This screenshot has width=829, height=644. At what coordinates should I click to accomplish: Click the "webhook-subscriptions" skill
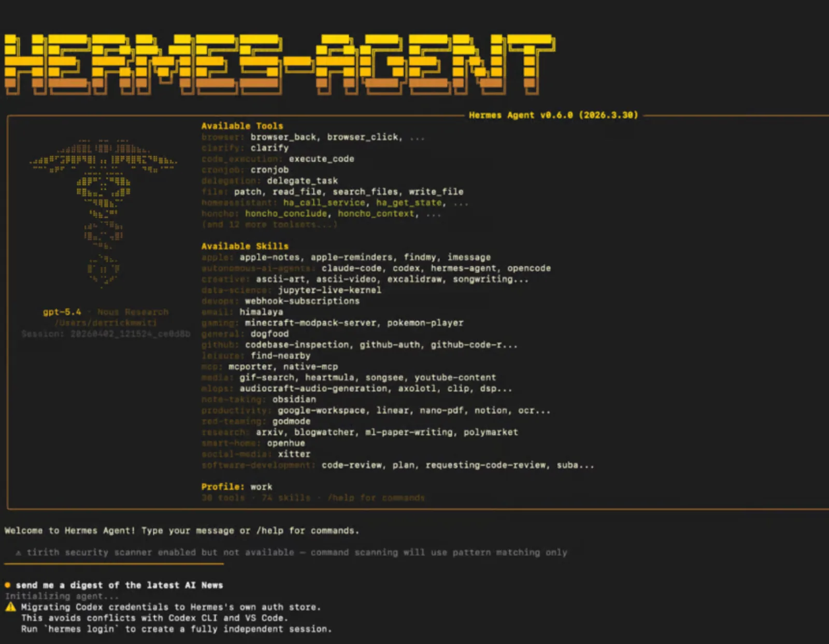coord(302,300)
